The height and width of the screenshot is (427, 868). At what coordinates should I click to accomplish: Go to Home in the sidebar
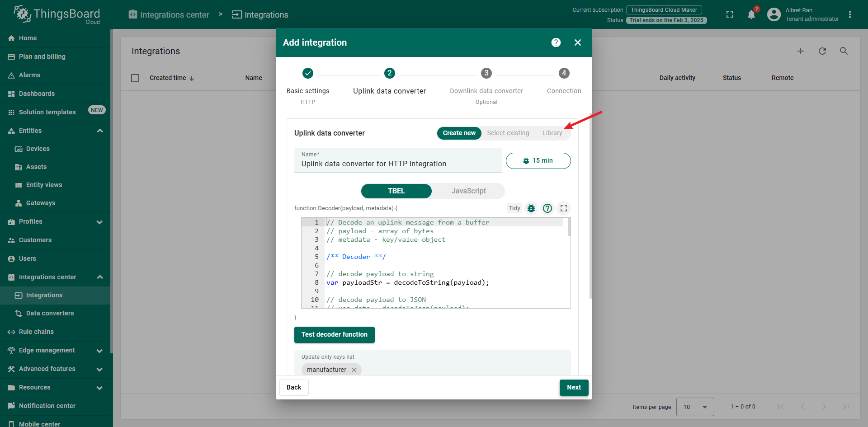(x=55, y=38)
